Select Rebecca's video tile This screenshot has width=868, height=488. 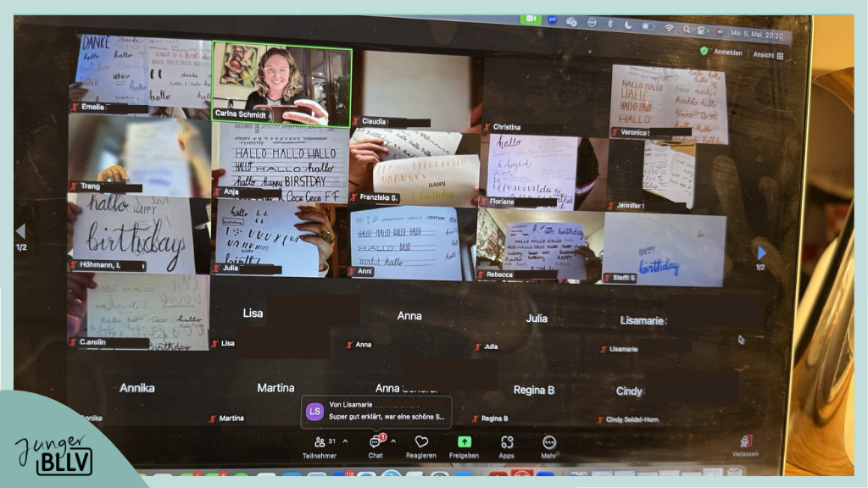[541, 245]
